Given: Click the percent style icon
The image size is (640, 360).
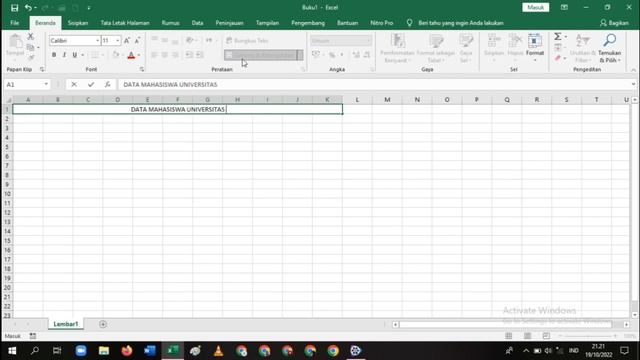Looking at the screenshot, I should 332,55.
